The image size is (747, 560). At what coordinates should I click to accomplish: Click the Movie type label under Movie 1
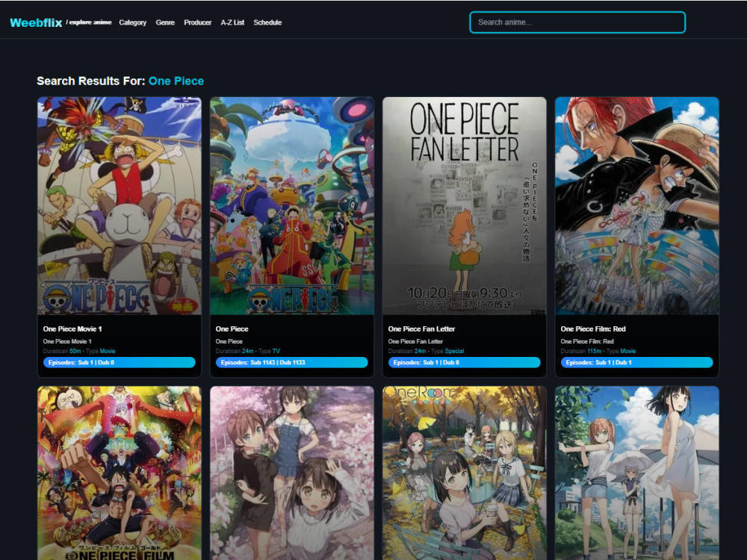[107, 351]
